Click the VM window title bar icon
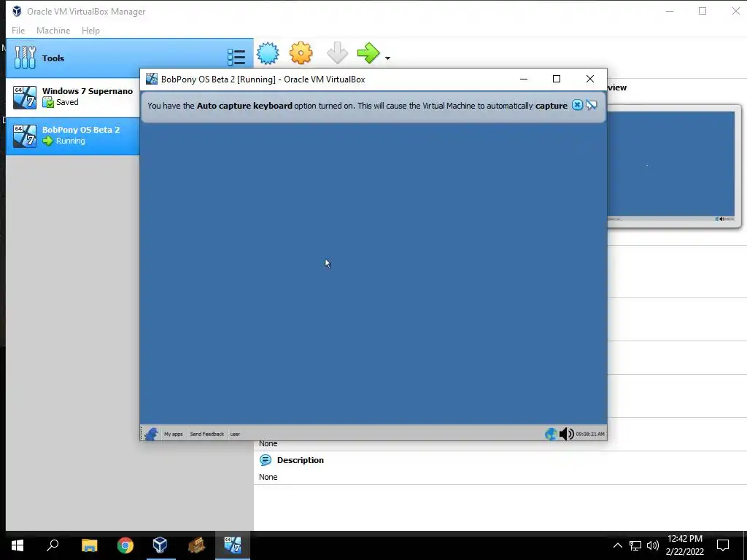Image resolution: width=747 pixels, height=560 pixels. coord(152,79)
